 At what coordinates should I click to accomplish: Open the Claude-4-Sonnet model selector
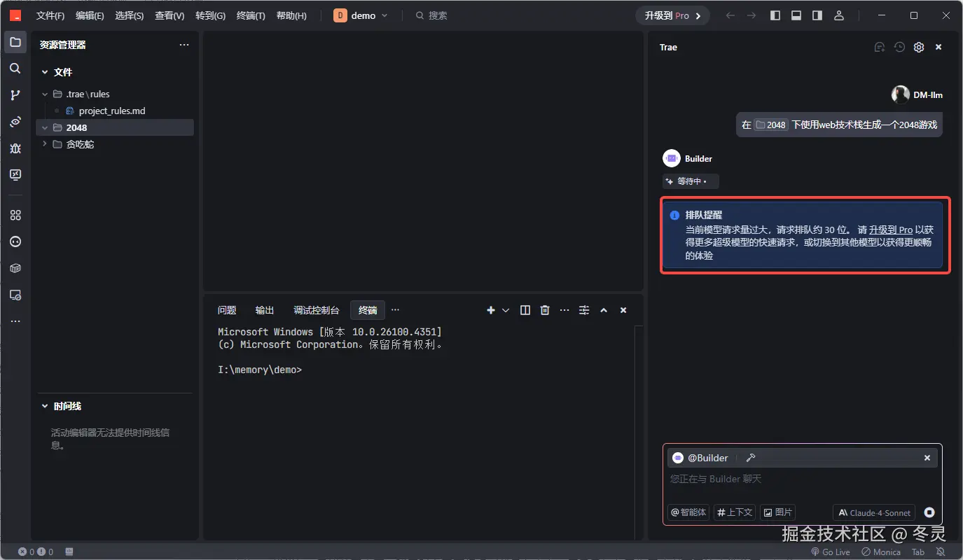tap(873, 512)
